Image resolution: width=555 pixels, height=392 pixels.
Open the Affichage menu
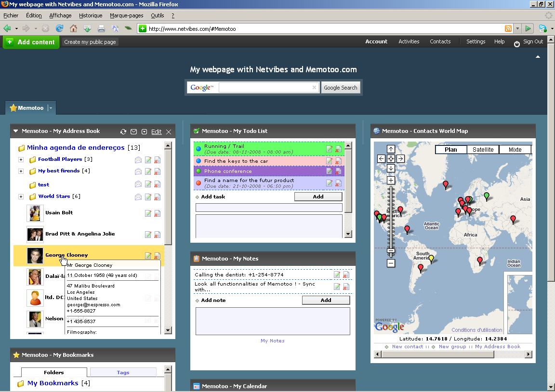coord(60,15)
